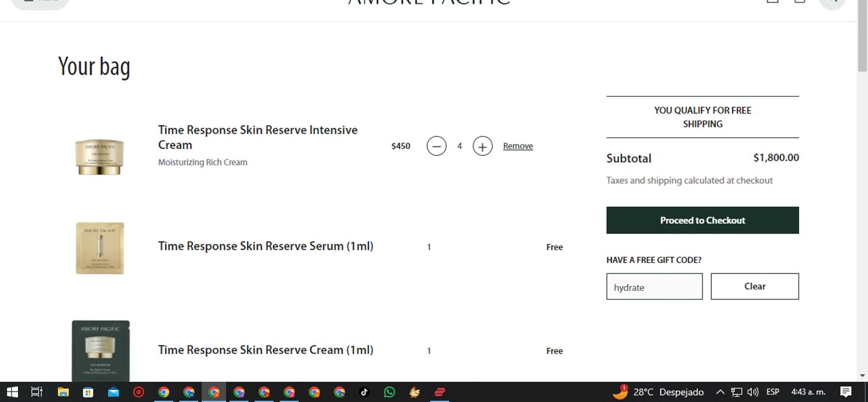Viewport: 868px width, 402px height.
Task: Open network settings from the tray icon
Action: (x=737, y=392)
